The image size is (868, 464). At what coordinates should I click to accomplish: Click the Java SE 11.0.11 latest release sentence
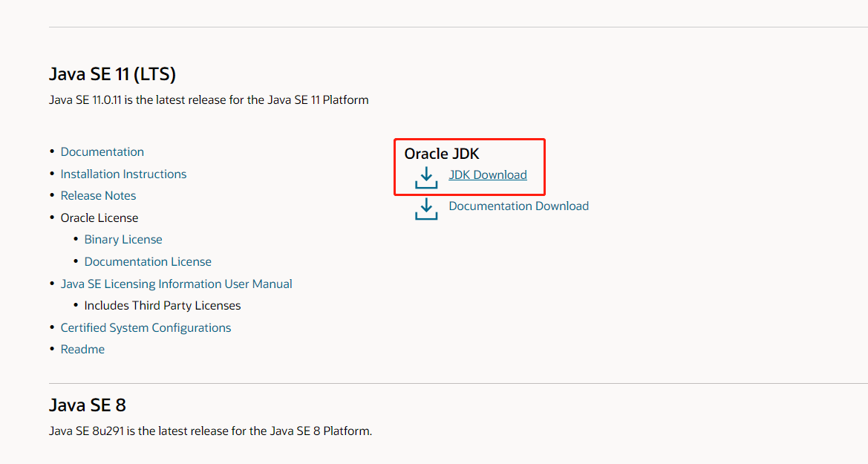[x=209, y=100]
